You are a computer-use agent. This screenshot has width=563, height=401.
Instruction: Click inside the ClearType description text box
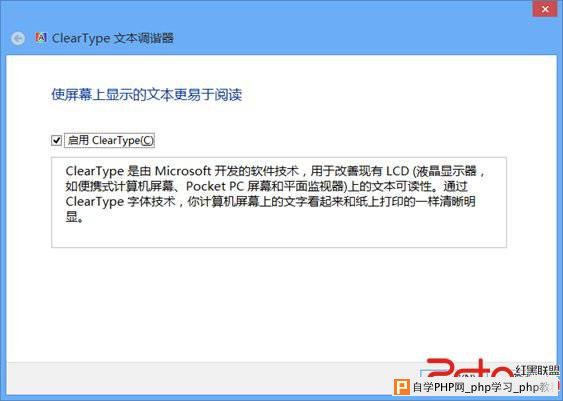[279, 202]
